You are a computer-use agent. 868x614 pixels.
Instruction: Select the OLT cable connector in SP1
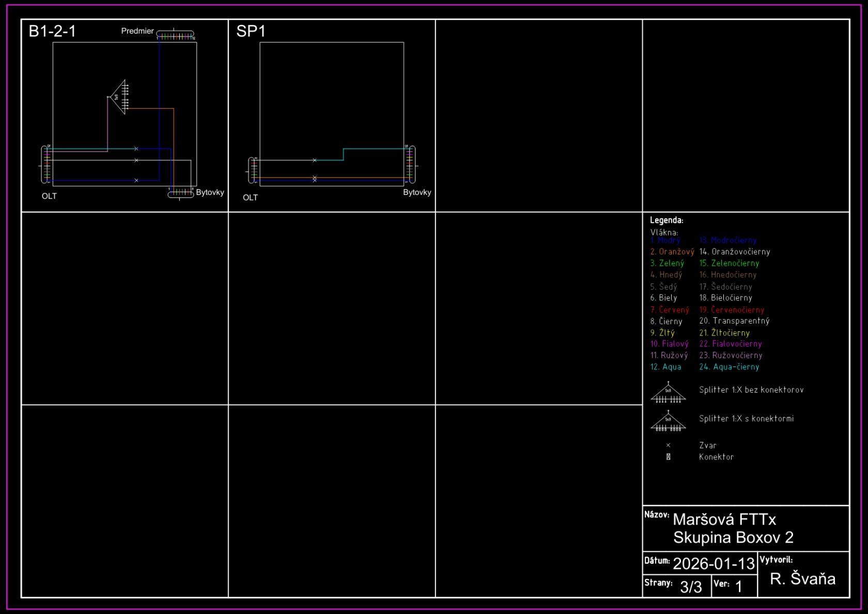click(x=253, y=170)
